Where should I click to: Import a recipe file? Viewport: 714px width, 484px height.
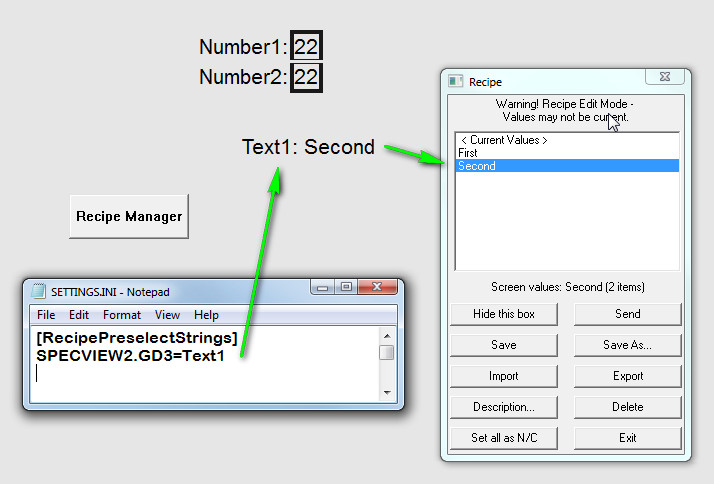point(504,376)
